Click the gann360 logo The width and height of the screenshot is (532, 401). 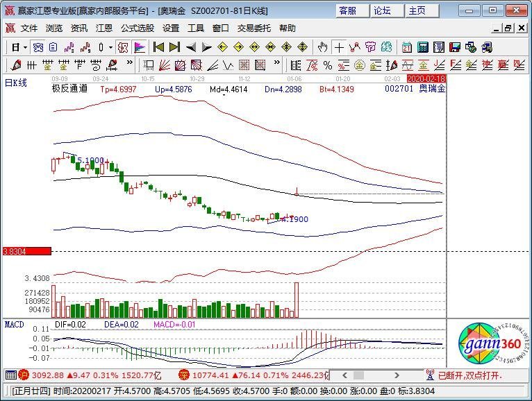pos(492,343)
